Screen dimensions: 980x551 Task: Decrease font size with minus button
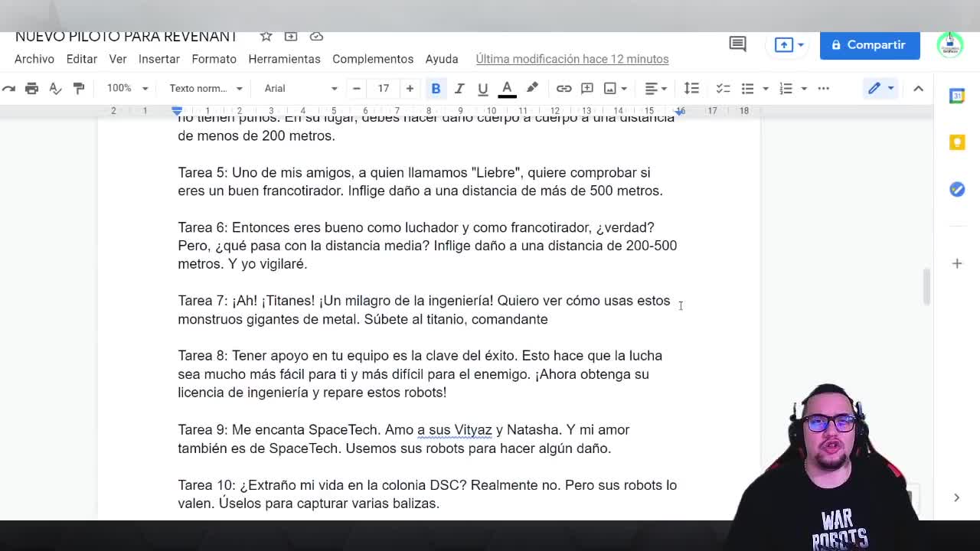pos(356,89)
